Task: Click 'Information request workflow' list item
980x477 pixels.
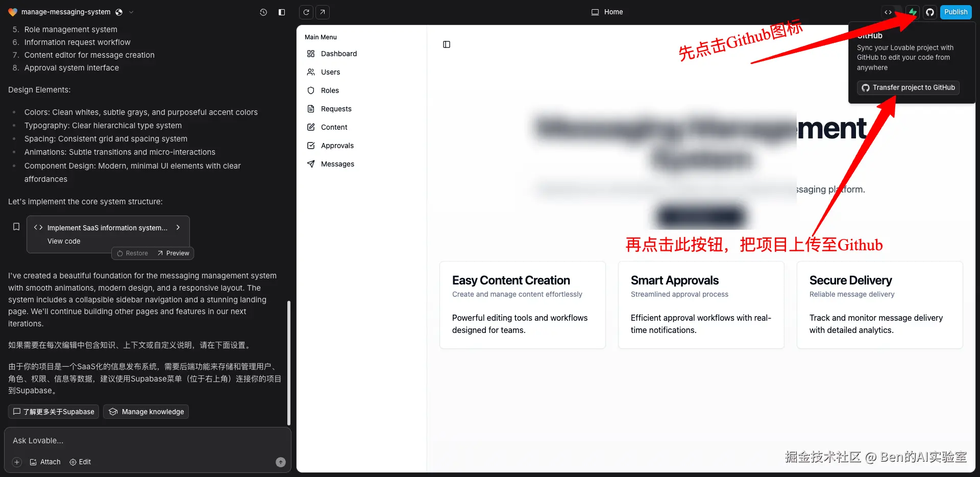Action: (x=78, y=42)
